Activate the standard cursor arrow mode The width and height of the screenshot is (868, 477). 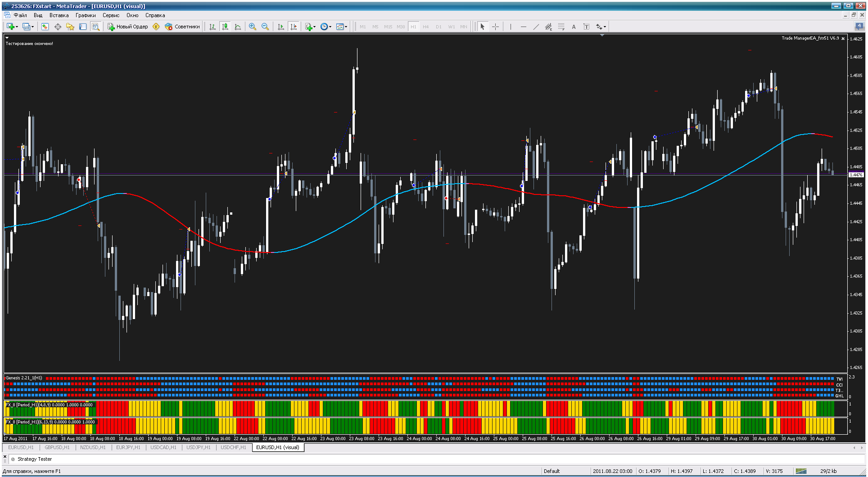[483, 27]
